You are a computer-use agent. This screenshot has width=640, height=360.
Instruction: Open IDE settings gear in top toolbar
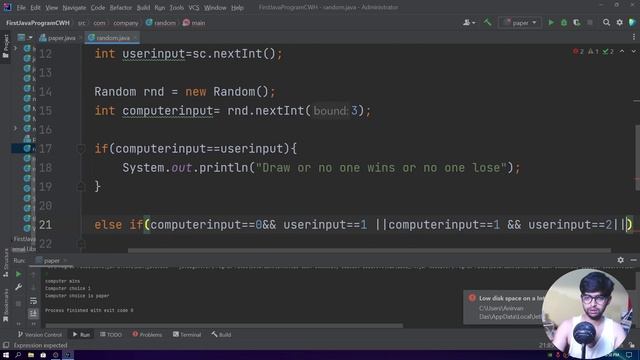tap(620, 23)
